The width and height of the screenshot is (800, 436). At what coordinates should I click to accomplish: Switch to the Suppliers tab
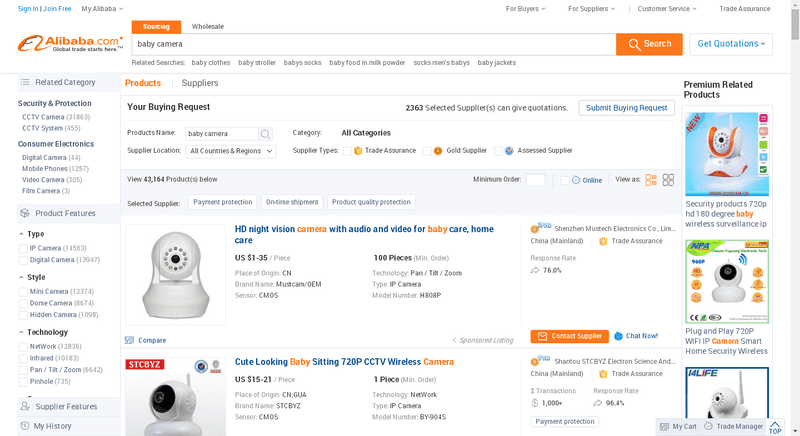(x=200, y=83)
